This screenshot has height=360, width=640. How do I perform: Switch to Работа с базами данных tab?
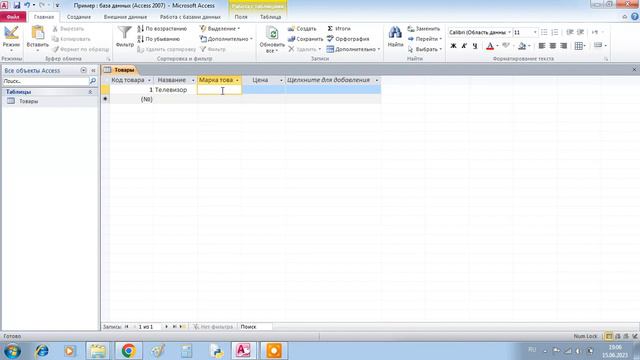tap(190, 17)
